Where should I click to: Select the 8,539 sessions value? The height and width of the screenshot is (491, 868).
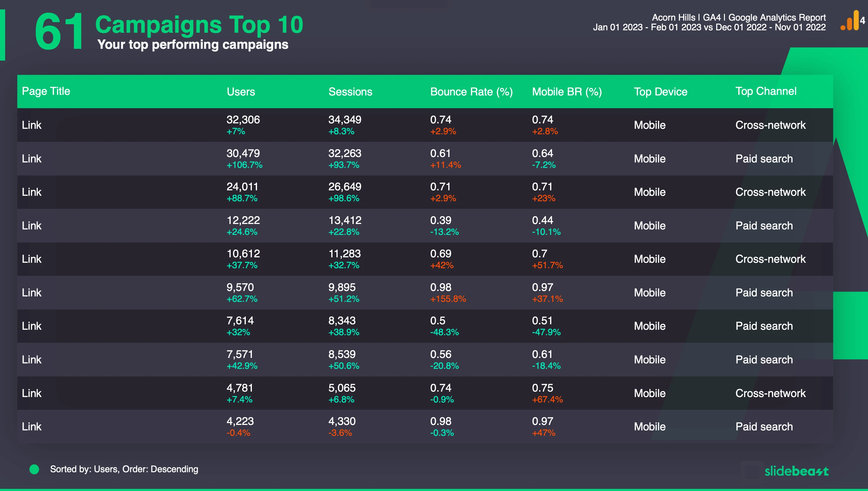[x=342, y=354]
